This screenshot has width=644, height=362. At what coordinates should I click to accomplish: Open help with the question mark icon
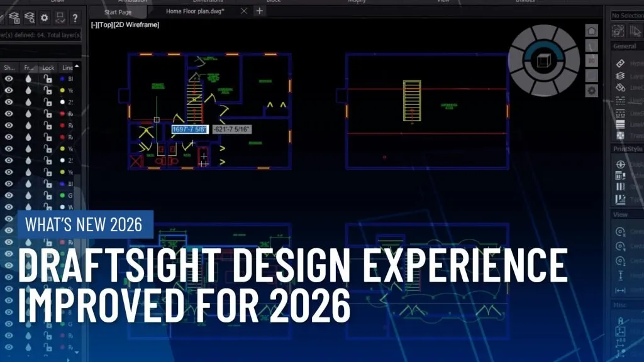tap(75, 18)
